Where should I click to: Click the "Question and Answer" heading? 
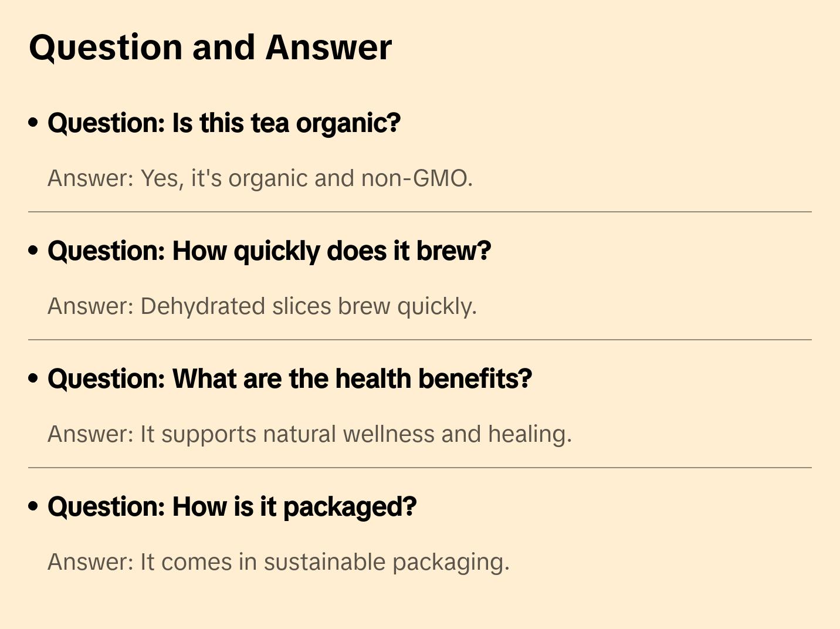coord(210,48)
